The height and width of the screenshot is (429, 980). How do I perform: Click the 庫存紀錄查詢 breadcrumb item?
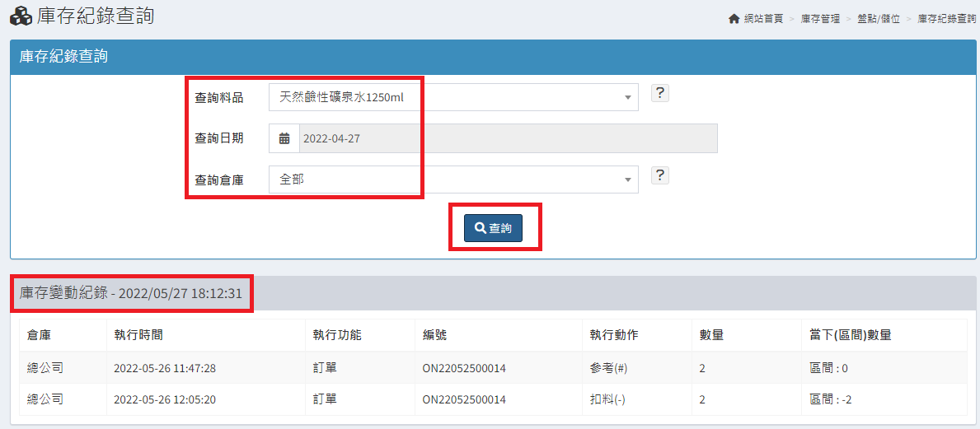tap(946, 19)
